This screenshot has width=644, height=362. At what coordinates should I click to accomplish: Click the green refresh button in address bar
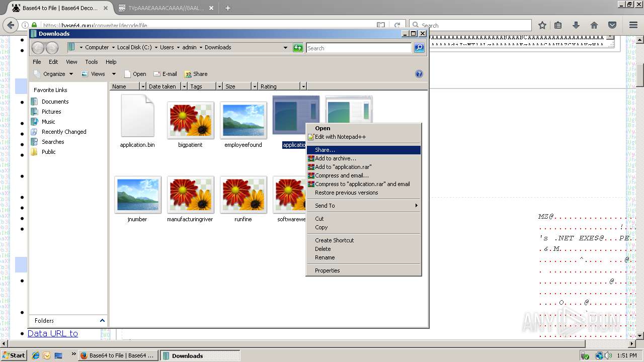(298, 48)
